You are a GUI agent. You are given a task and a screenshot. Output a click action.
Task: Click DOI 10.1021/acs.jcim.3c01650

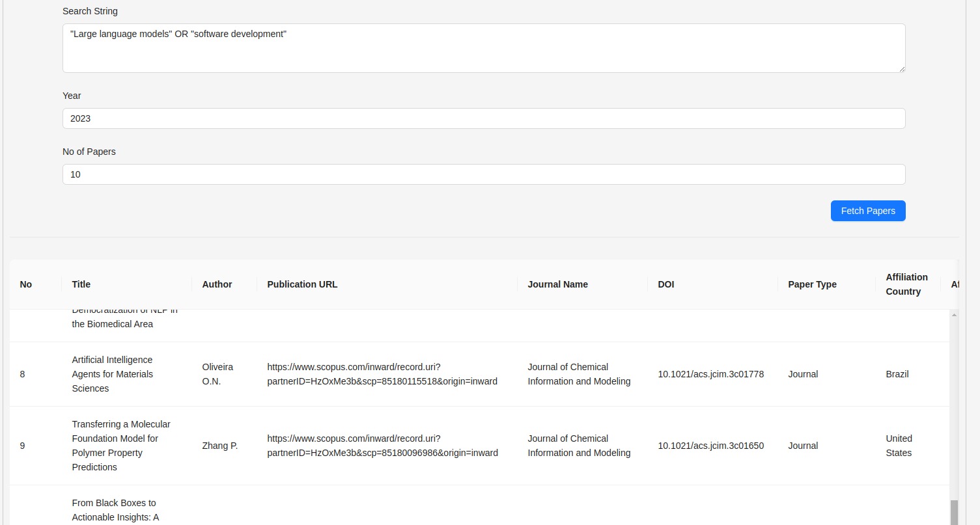[x=710, y=446]
